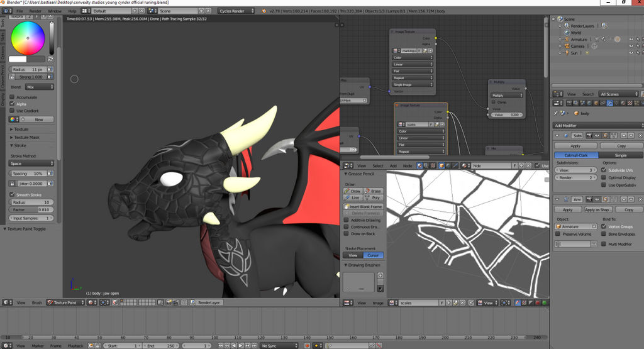Unlink the scales image datablock
644x349 pixels.
(462, 302)
